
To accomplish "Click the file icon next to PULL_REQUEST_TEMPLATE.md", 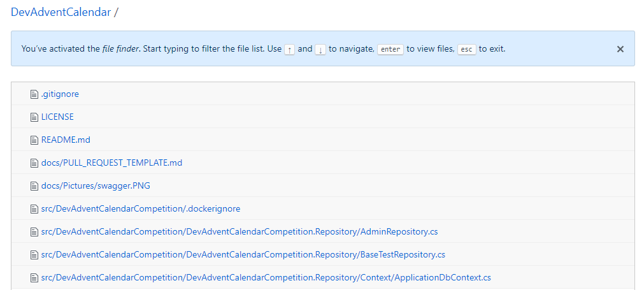I will pyautogui.click(x=34, y=163).
